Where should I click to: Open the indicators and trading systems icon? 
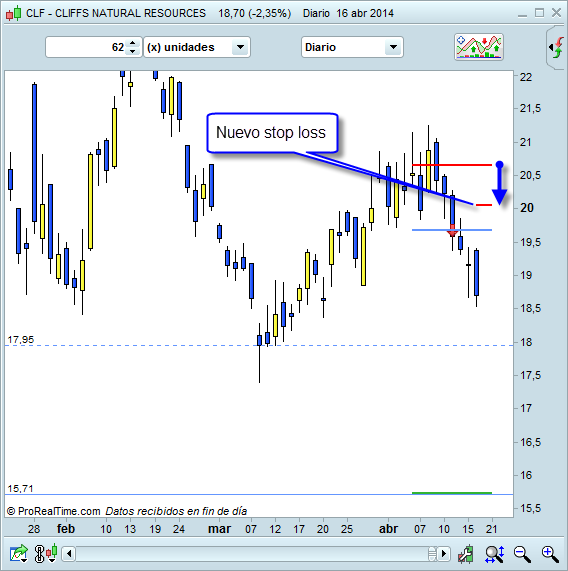coord(479,47)
